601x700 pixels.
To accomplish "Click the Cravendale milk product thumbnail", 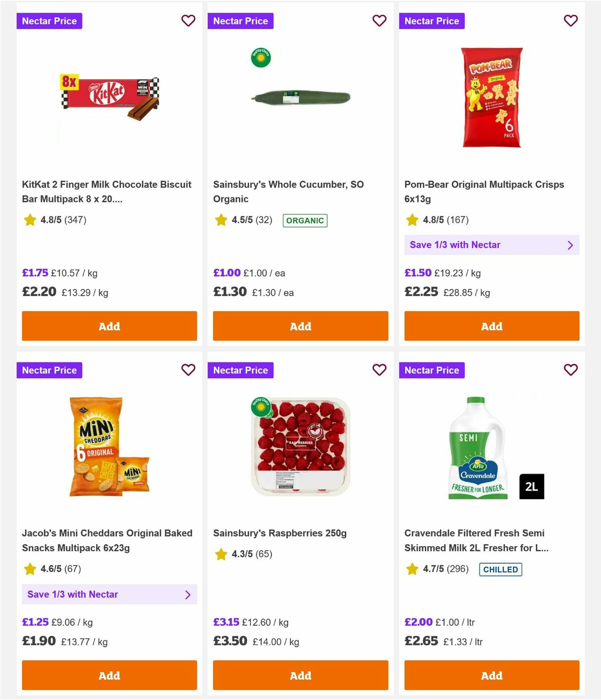I will pyautogui.click(x=477, y=446).
